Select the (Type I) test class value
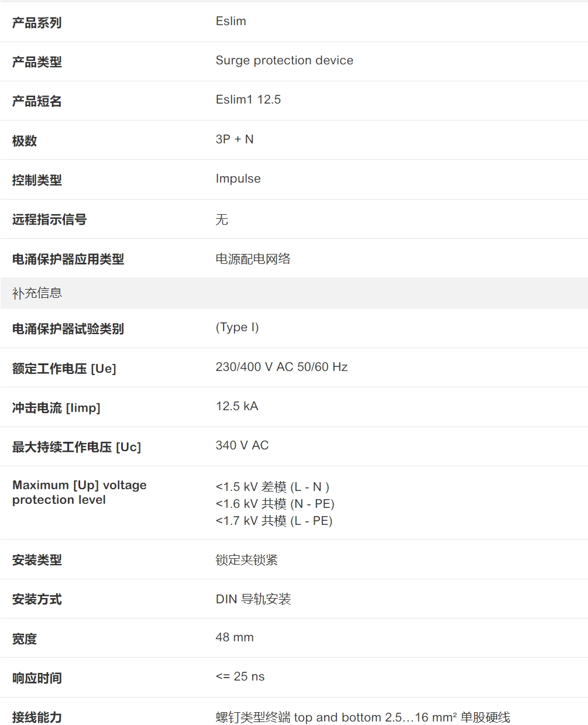The height and width of the screenshot is (725, 588). click(x=237, y=327)
